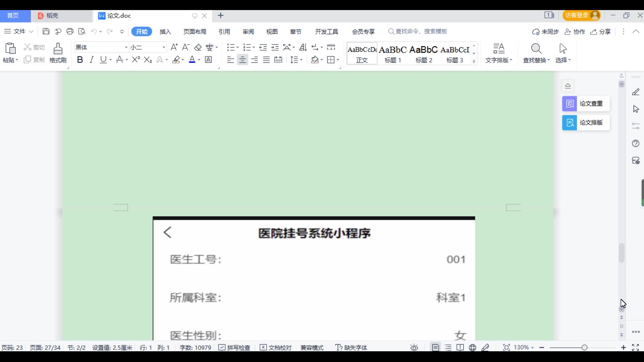The height and width of the screenshot is (362, 644).
Task: Switch to the 页面布局 tab
Action: (195, 32)
